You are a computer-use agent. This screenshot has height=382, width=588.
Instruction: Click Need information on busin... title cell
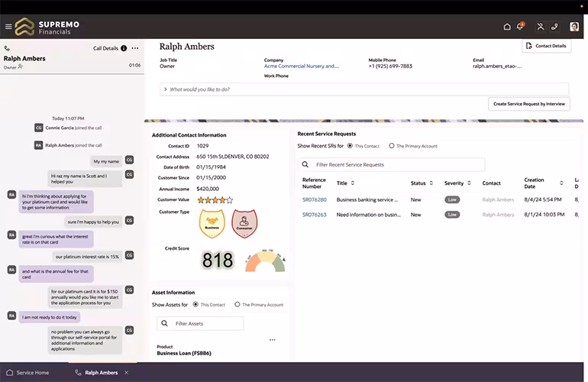coord(369,215)
